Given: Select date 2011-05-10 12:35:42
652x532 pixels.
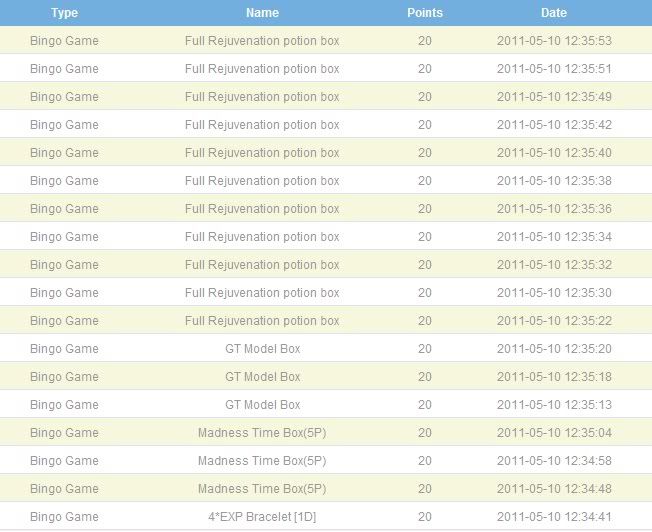Looking at the screenshot, I should (x=554, y=125).
